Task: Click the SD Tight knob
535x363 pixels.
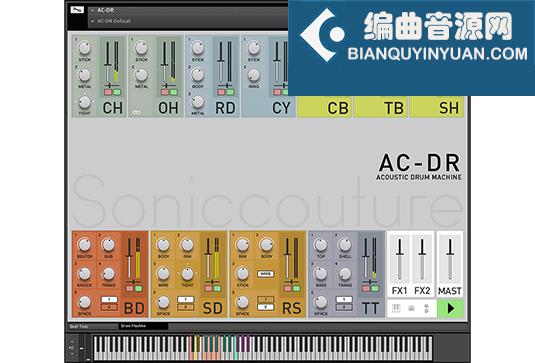Action: [187, 273]
